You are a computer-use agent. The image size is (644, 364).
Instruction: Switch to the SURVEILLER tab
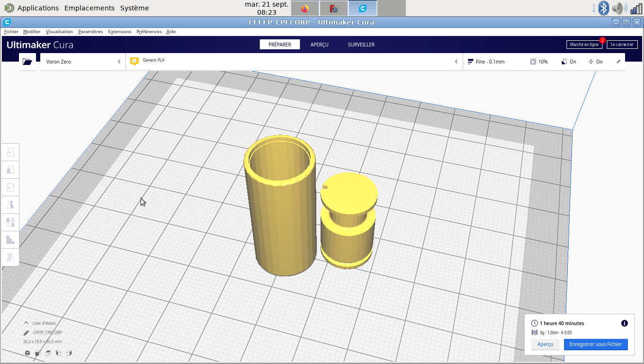(x=361, y=45)
